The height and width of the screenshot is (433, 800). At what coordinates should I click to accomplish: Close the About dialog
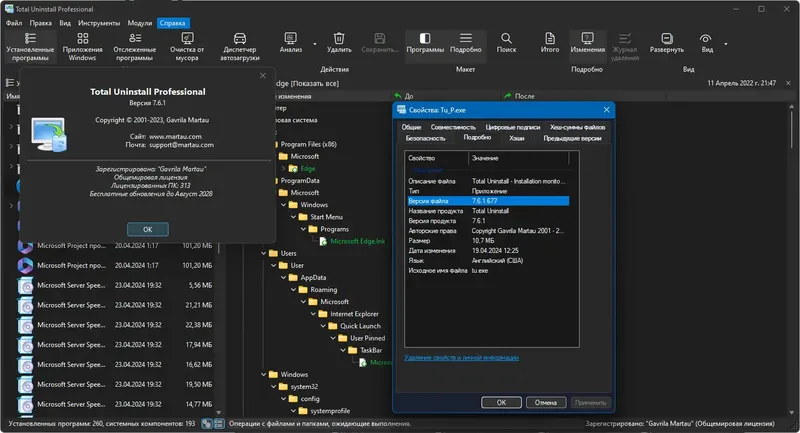(263, 75)
